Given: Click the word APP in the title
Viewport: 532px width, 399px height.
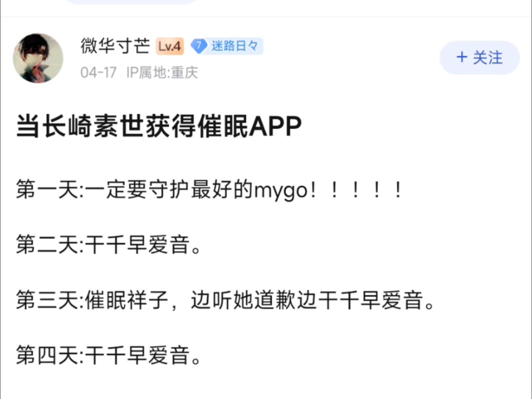Looking at the screenshot, I should pos(275,126).
